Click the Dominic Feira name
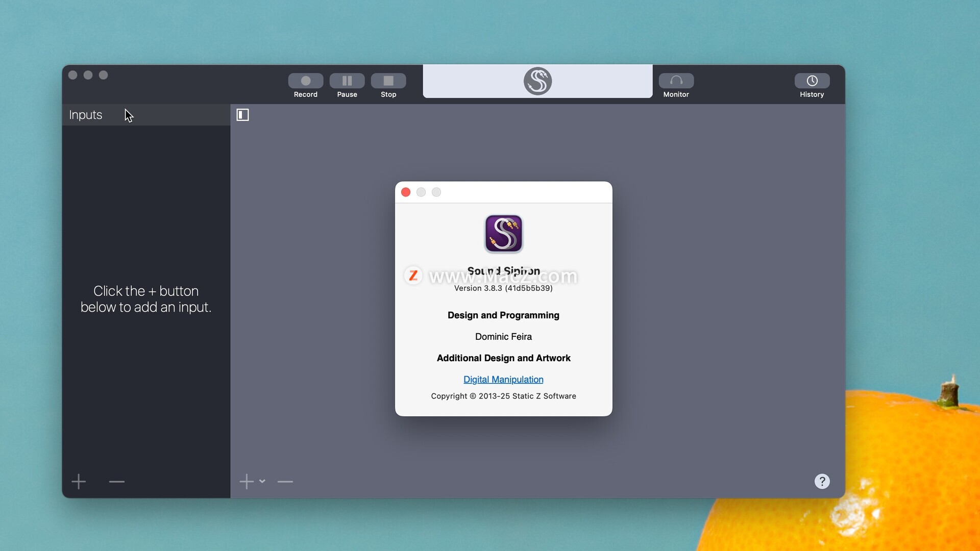980x551 pixels. [x=503, y=336]
